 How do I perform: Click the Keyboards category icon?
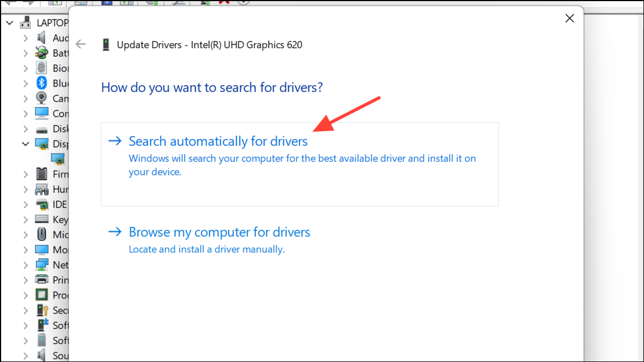[42, 220]
